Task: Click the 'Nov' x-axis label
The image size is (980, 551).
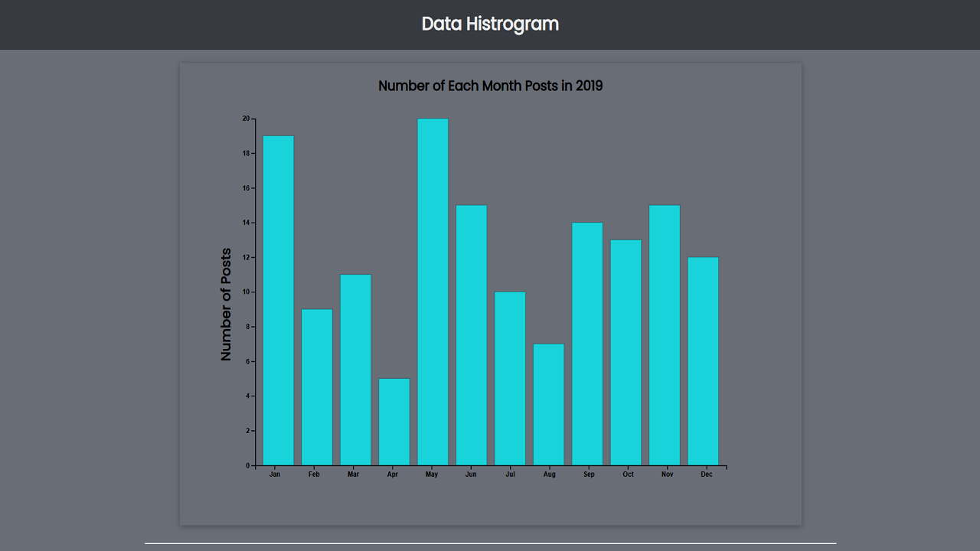Action: (x=667, y=474)
